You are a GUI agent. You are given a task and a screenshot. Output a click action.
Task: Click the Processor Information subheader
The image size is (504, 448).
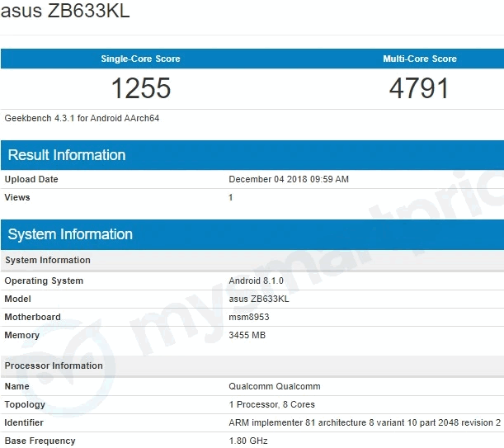tap(252, 365)
